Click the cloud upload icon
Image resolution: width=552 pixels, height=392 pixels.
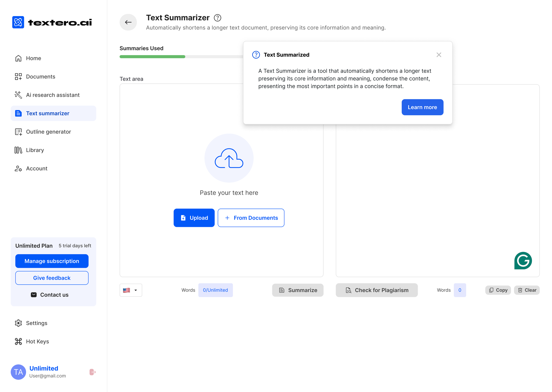[x=229, y=158]
